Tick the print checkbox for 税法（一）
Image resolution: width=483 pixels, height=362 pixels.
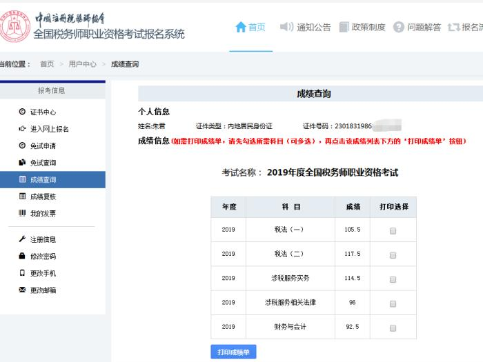393,231
